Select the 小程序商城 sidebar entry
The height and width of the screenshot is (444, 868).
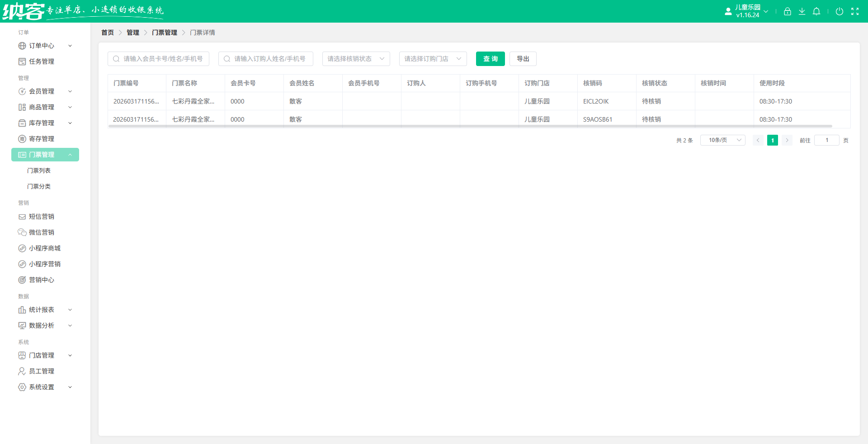44,248
